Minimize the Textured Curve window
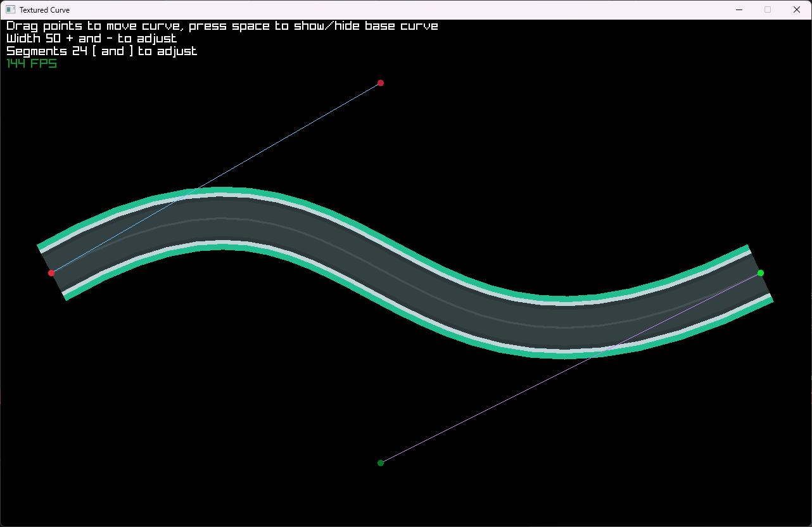 [739, 10]
